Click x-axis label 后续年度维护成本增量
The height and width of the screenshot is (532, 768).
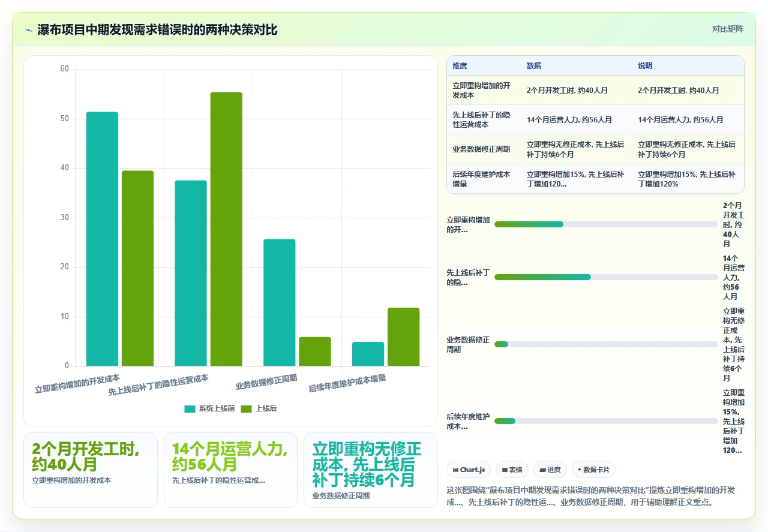[x=347, y=383]
